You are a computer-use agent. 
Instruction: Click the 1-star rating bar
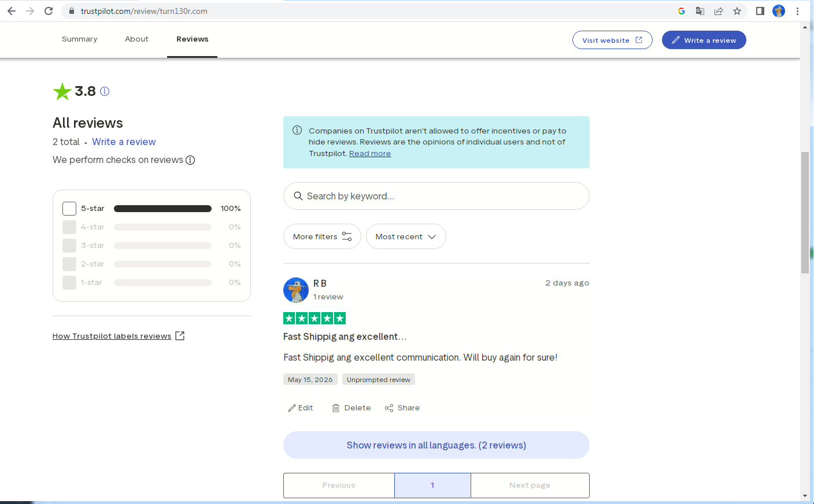click(x=162, y=283)
